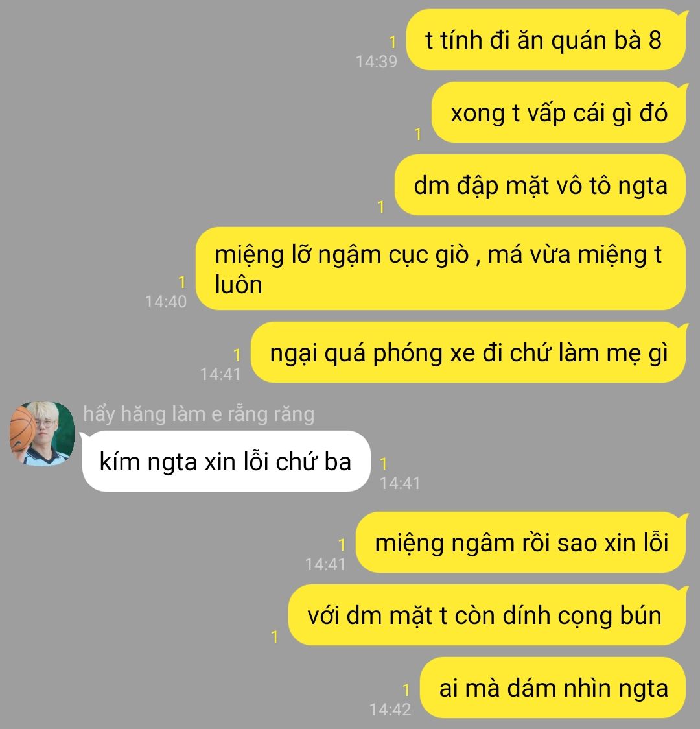
Task: Tap the message "miệng ngâm rồi sao xin lỗi"
Action: [x=521, y=542]
